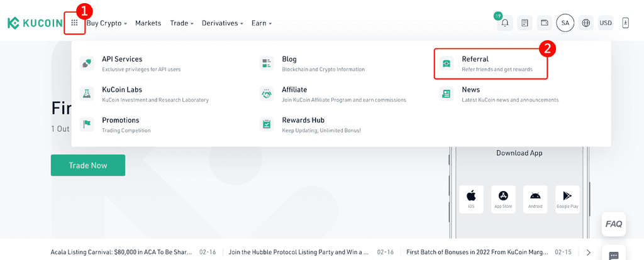This screenshot has width=644, height=260.
Task: Click the download app icon in header
Action: [626, 23]
